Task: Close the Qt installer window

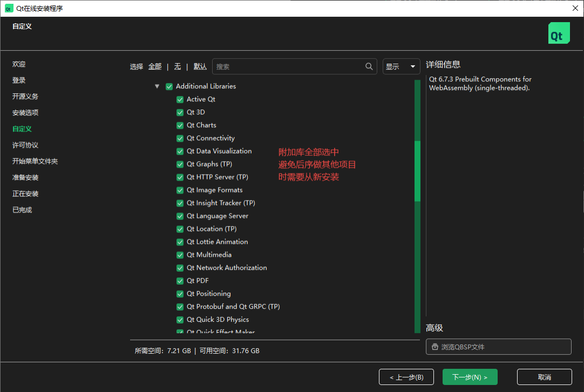Action: (x=575, y=8)
